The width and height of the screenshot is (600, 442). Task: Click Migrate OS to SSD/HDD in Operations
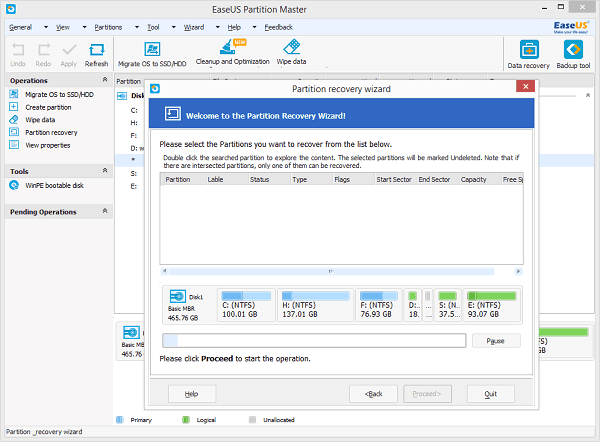(59, 95)
